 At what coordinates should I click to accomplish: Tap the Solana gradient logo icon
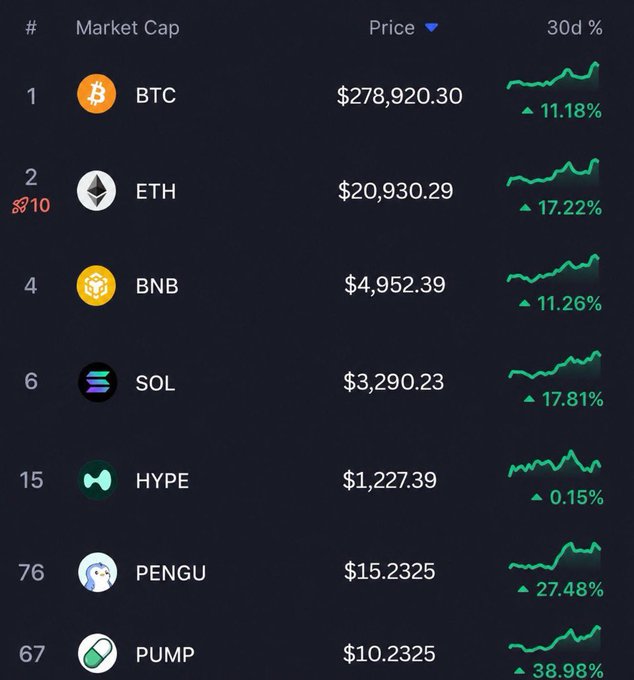97,382
